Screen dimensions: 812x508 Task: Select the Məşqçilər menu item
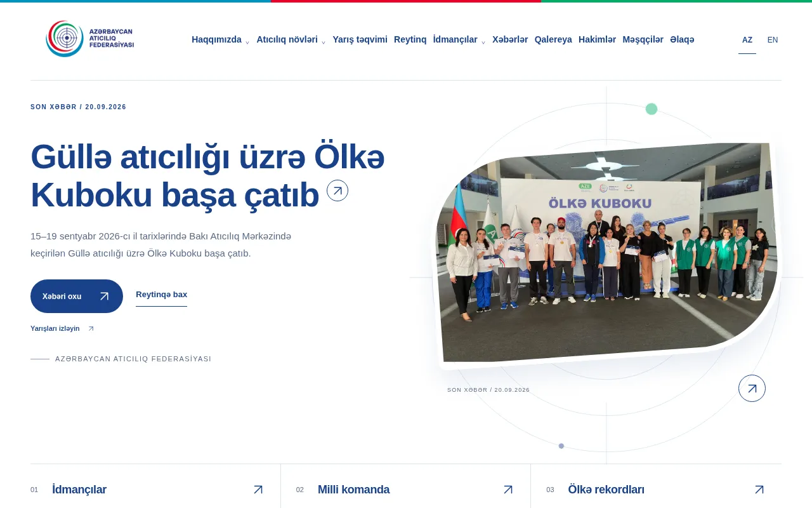click(643, 39)
